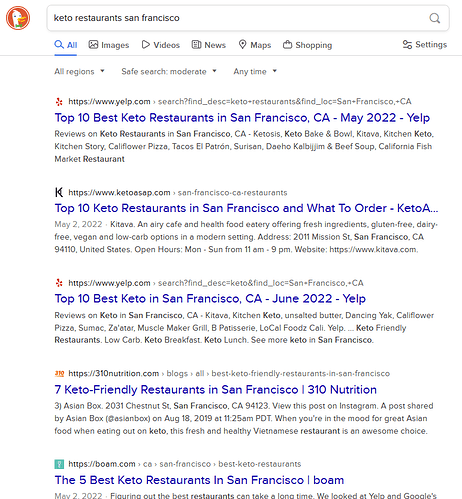Open Top 10 Best Keto Restaurants Yelp link
The width and height of the screenshot is (462, 499).
pos(242,118)
